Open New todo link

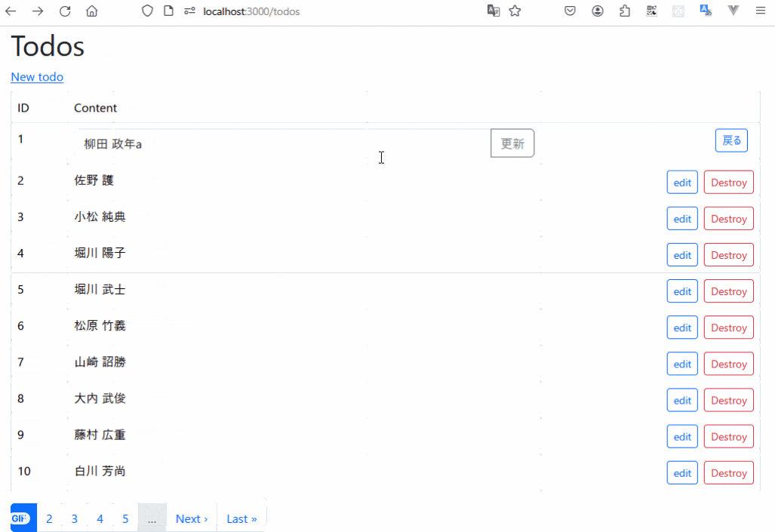pyautogui.click(x=37, y=77)
